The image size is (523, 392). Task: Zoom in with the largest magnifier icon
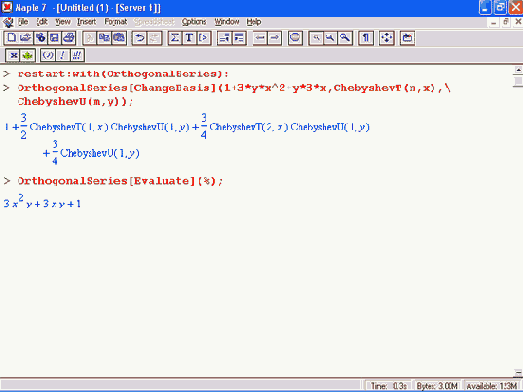click(345, 38)
